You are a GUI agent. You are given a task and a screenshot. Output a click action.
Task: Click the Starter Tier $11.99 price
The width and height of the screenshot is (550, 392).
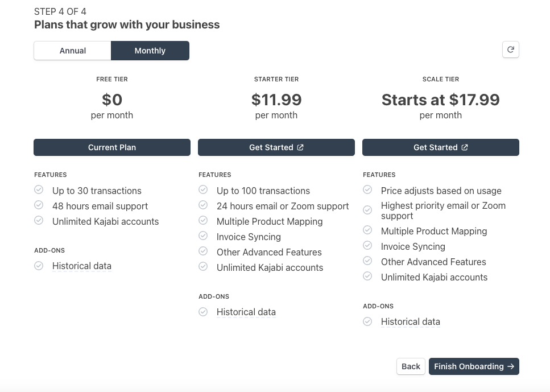(276, 100)
